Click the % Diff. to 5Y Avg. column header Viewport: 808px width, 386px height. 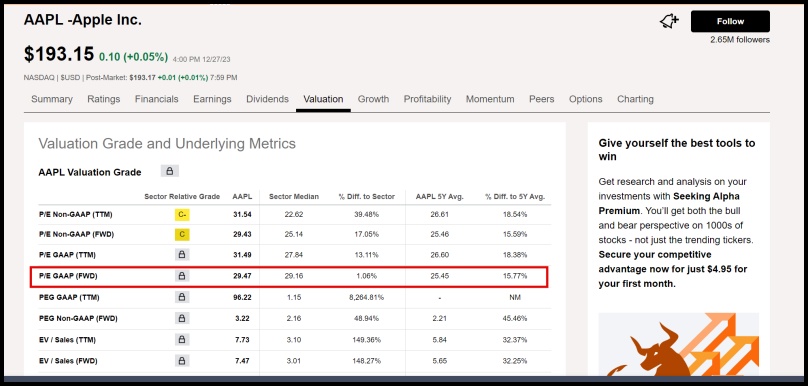(515, 196)
